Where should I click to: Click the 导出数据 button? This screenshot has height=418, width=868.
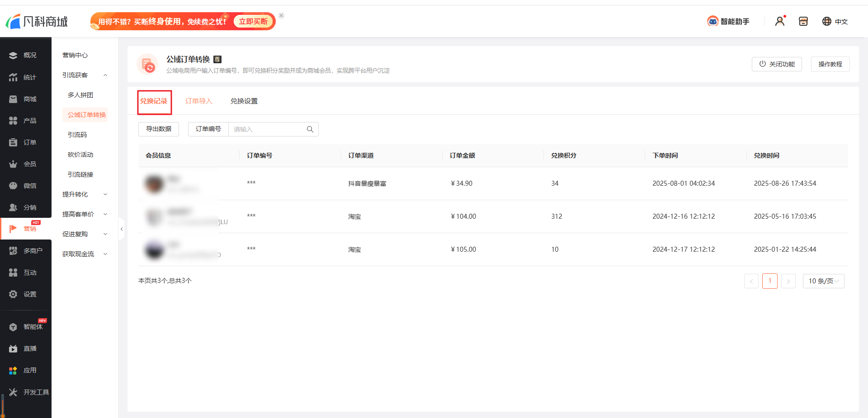pyautogui.click(x=159, y=129)
